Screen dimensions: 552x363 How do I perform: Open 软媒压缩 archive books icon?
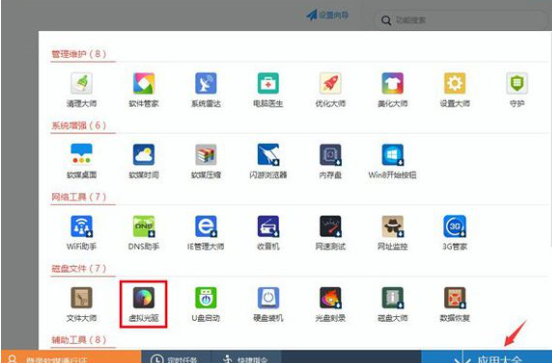[206, 155]
